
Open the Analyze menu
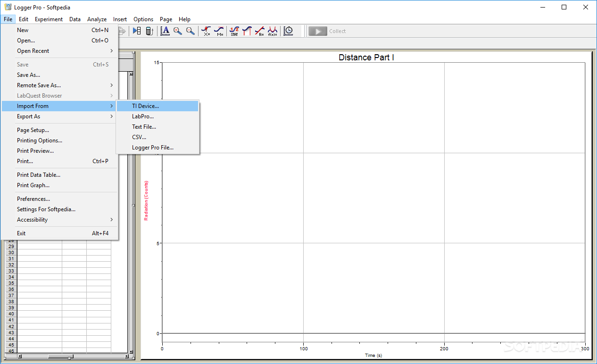point(97,19)
